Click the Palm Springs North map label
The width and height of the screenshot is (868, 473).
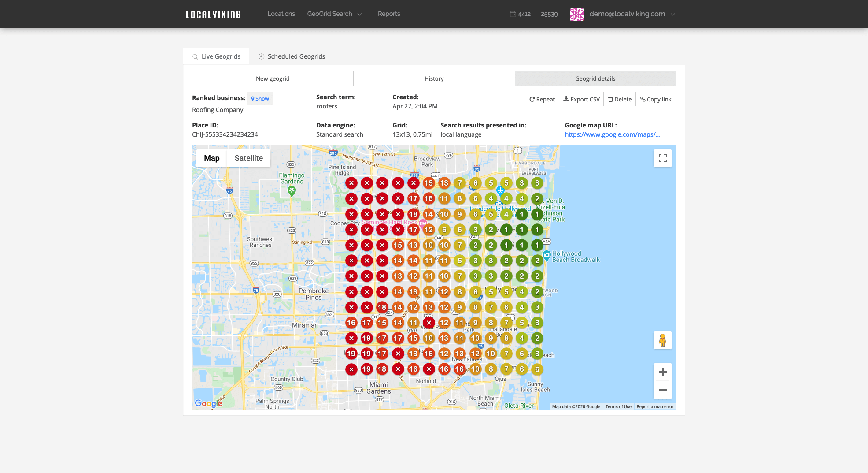click(x=272, y=404)
